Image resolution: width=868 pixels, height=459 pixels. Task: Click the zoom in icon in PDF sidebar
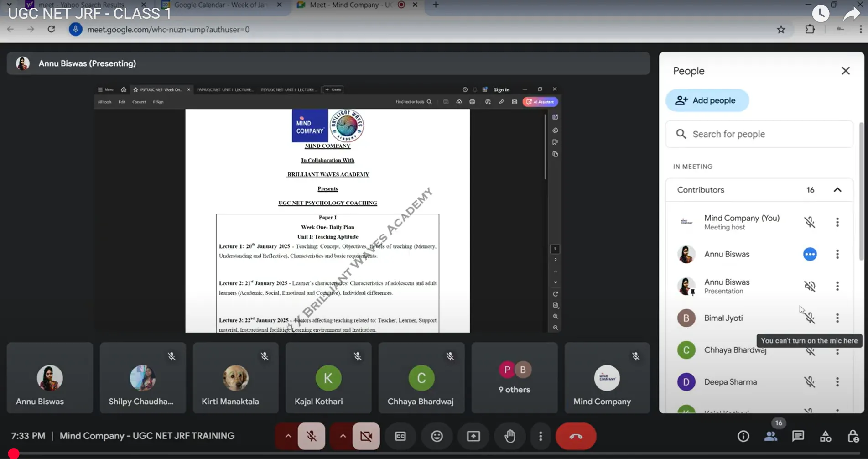pos(555,316)
